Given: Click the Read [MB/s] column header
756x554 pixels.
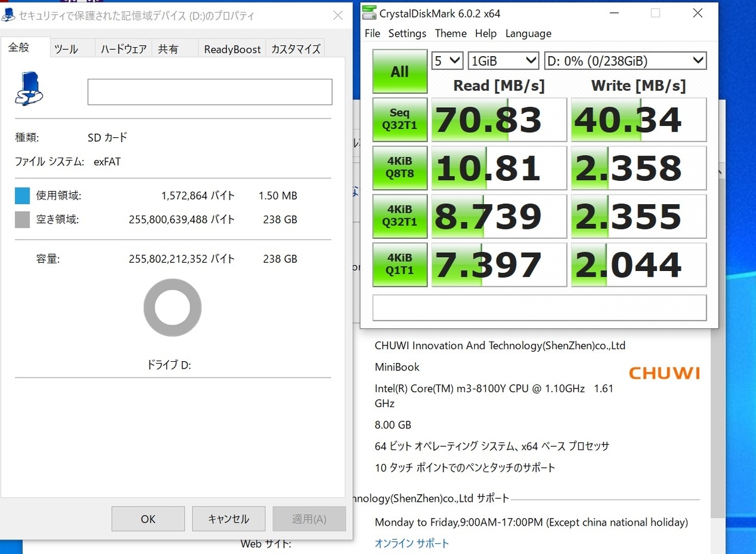Looking at the screenshot, I should [x=499, y=85].
